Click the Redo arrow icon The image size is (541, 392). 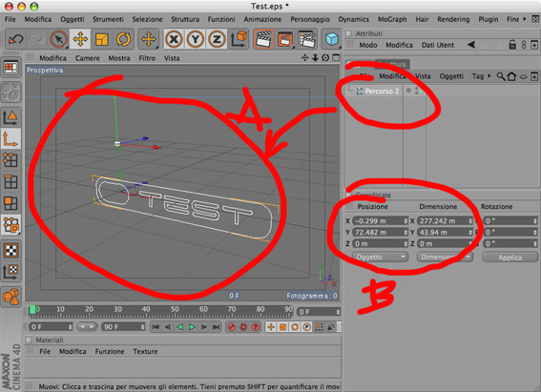(36, 39)
